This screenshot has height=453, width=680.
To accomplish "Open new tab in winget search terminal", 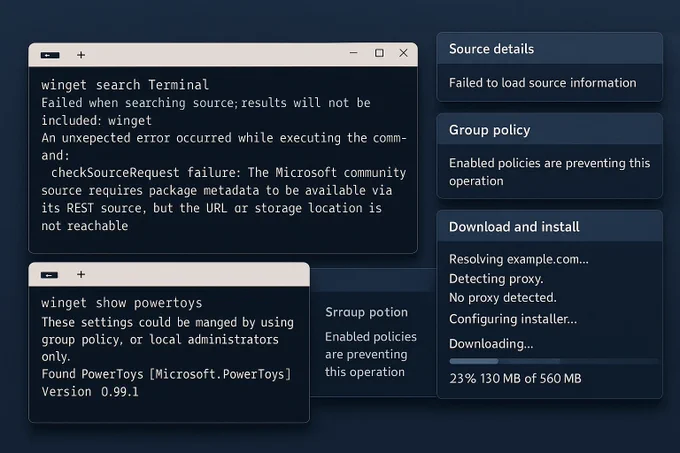I will pyautogui.click(x=81, y=55).
